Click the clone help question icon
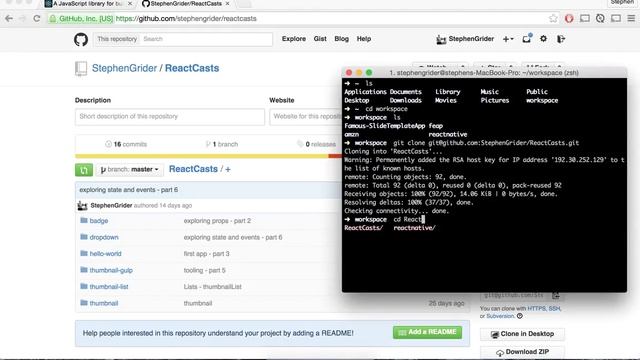Image resolution: width=640 pixels, height=360 pixels. point(520,316)
